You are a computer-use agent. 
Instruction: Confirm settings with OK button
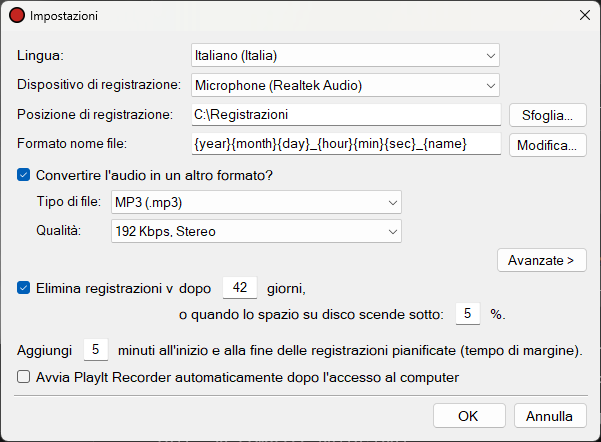point(469,416)
